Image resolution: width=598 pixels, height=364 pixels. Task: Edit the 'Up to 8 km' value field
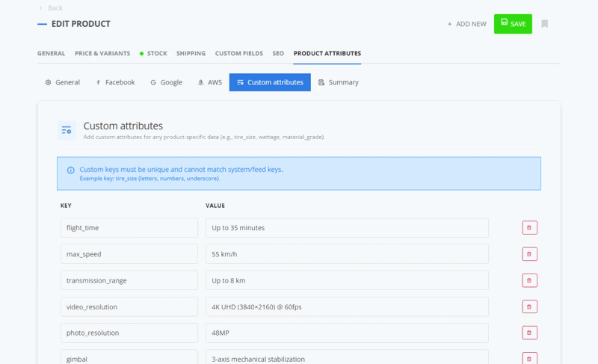[347, 280]
